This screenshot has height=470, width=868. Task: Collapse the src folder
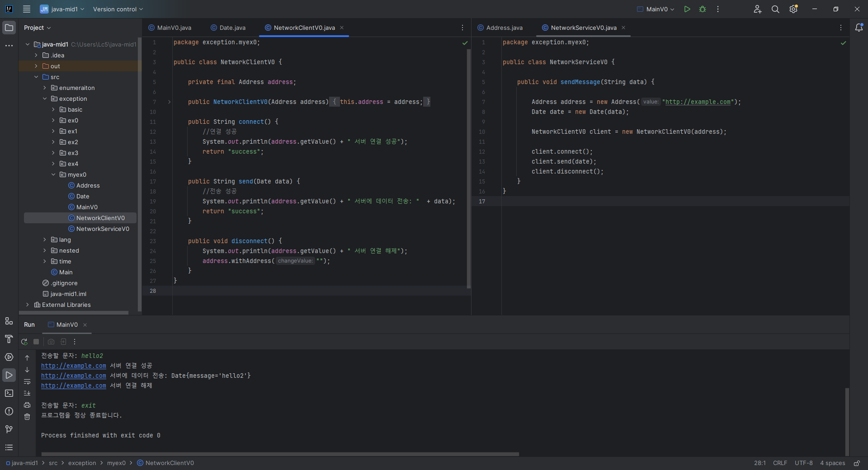36,77
